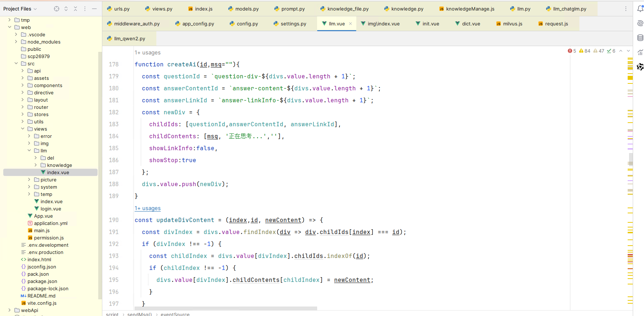Click the Expand All icon in the project panel
Viewport: 644px width, 316px height.
[66, 9]
